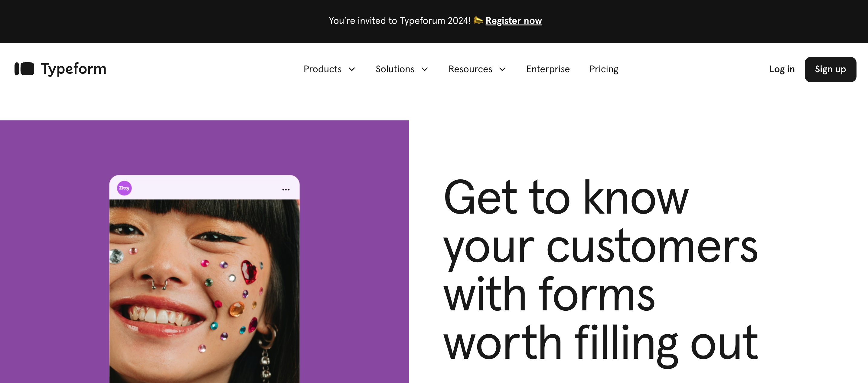Screen dimensions: 868x383
Task: Click the megaphone emoji in the banner
Action: click(x=478, y=21)
